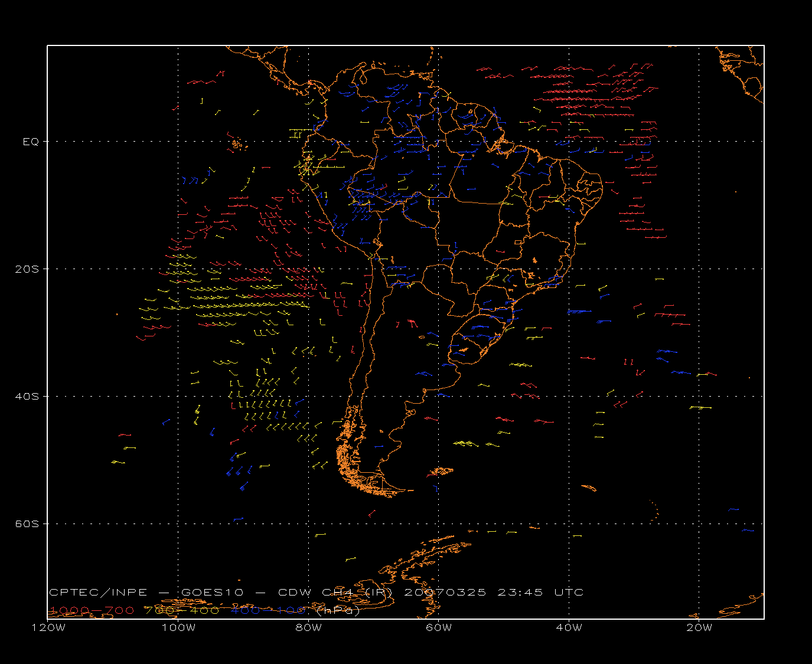
Task: Click the (hPa) unit label
Action: point(338,610)
